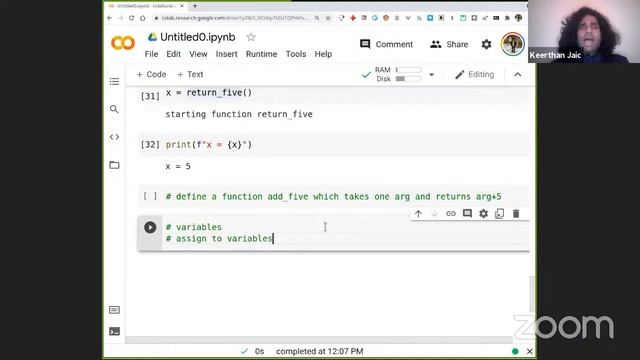Open the Tools menu
The height and width of the screenshot is (360, 640).
pyautogui.click(x=296, y=54)
